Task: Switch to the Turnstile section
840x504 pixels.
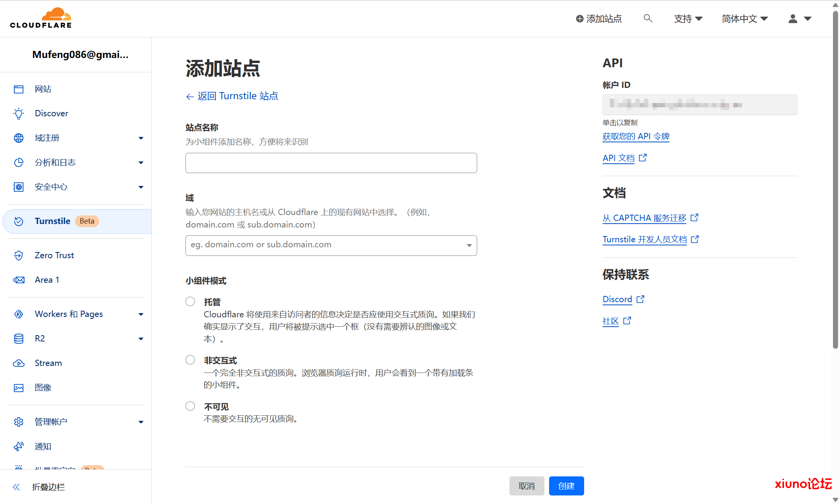Action: [x=52, y=221]
